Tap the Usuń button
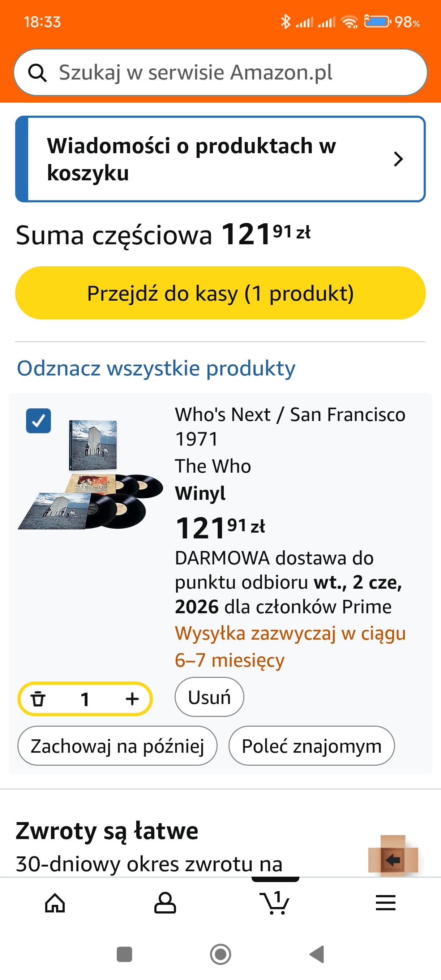This screenshot has height=980, width=441. 209,697
